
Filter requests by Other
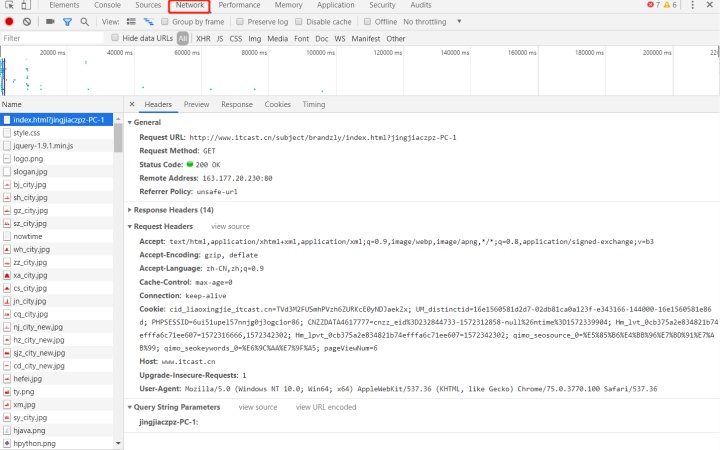tap(395, 39)
